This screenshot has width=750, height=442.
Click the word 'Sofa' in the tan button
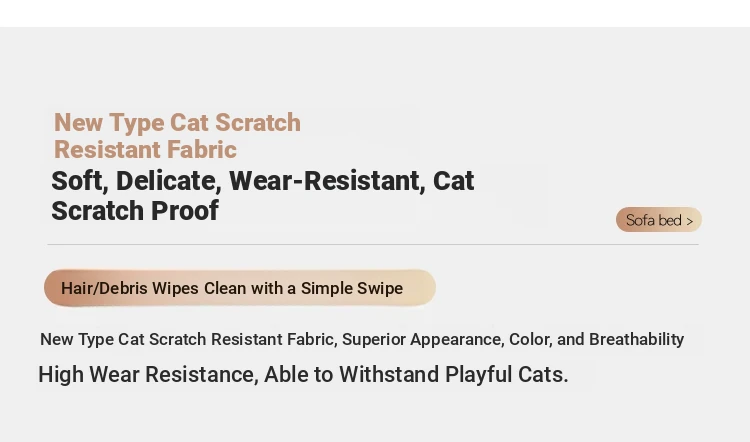click(x=640, y=220)
